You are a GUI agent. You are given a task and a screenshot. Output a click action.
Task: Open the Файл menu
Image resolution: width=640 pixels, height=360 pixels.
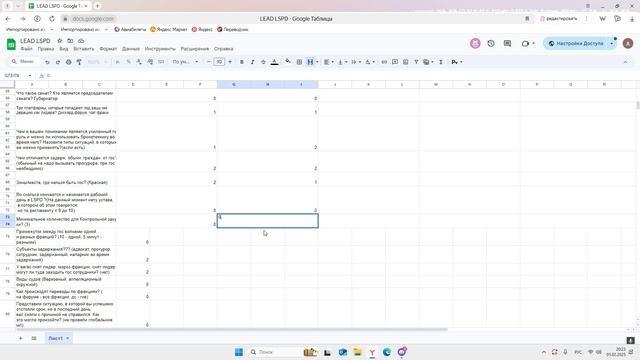click(x=27, y=49)
